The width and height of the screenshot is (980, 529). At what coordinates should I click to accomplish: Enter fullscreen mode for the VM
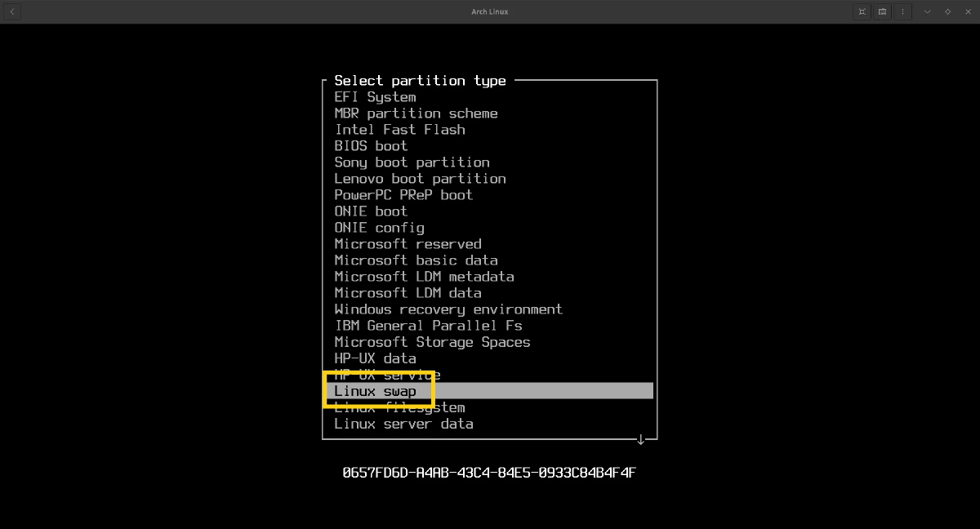pyautogui.click(x=862, y=11)
